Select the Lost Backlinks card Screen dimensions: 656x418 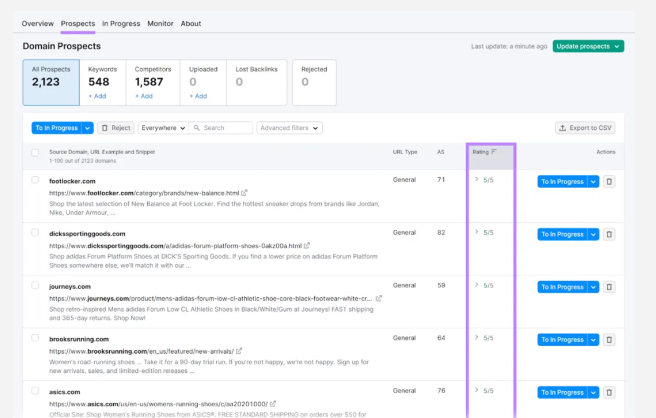tap(256, 82)
